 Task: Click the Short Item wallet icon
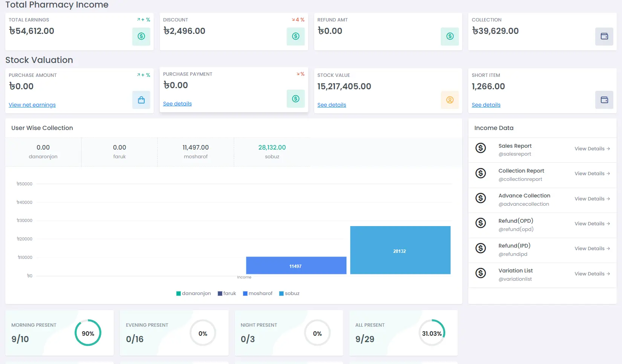click(604, 100)
